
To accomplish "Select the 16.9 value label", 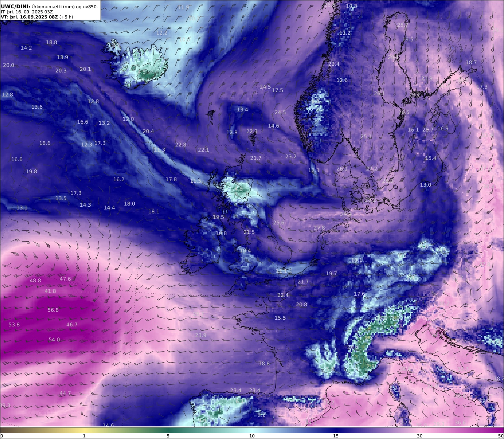I will tap(443, 129).
